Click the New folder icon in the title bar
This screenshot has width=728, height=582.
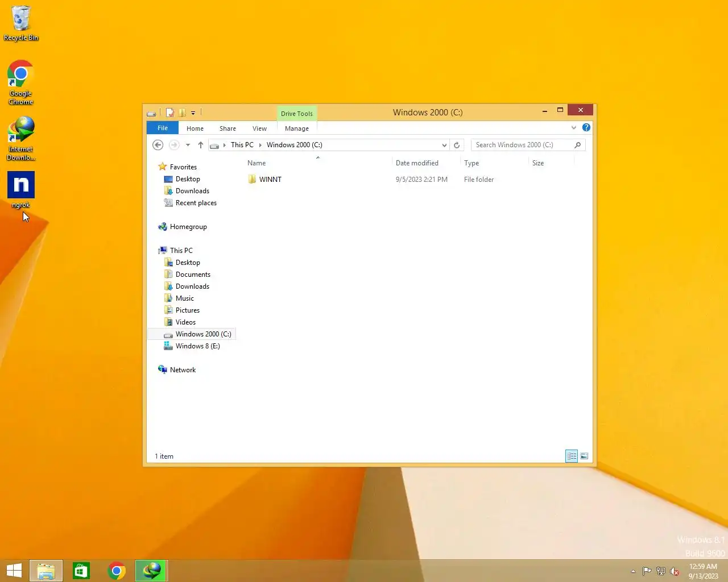pyautogui.click(x=182, y=113)
